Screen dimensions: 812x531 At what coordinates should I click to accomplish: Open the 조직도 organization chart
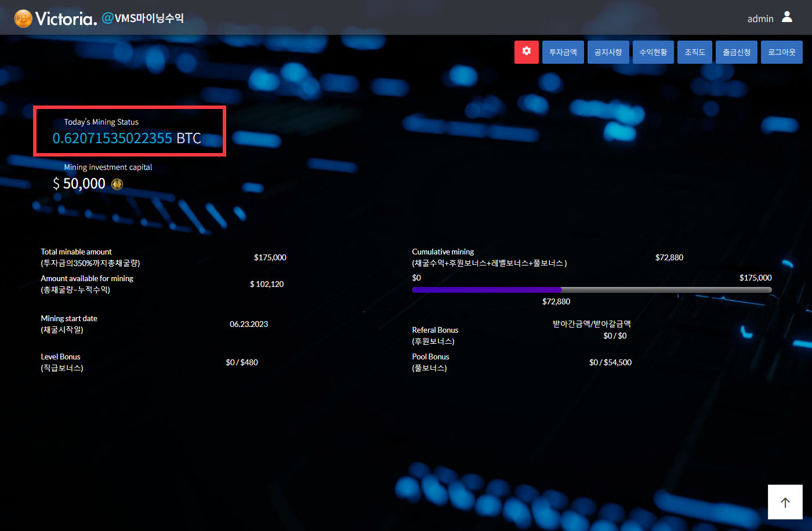pyautogui.click(x=694, y=52)
